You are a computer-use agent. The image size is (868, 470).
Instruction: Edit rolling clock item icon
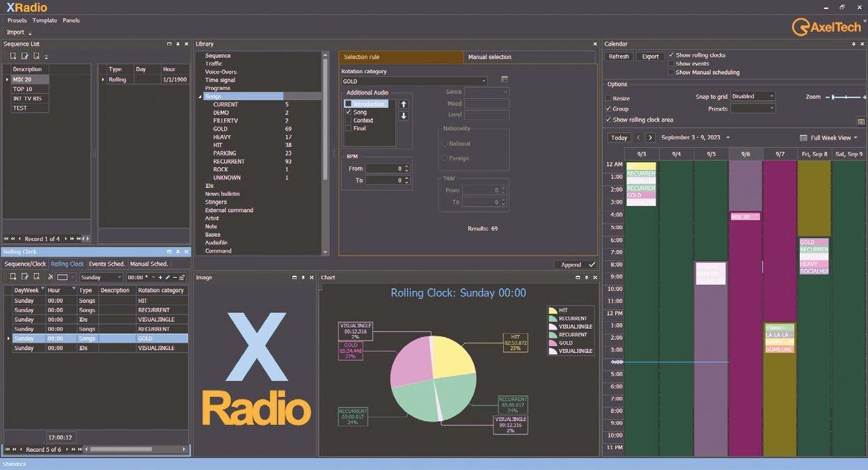(x=24, y=276)
